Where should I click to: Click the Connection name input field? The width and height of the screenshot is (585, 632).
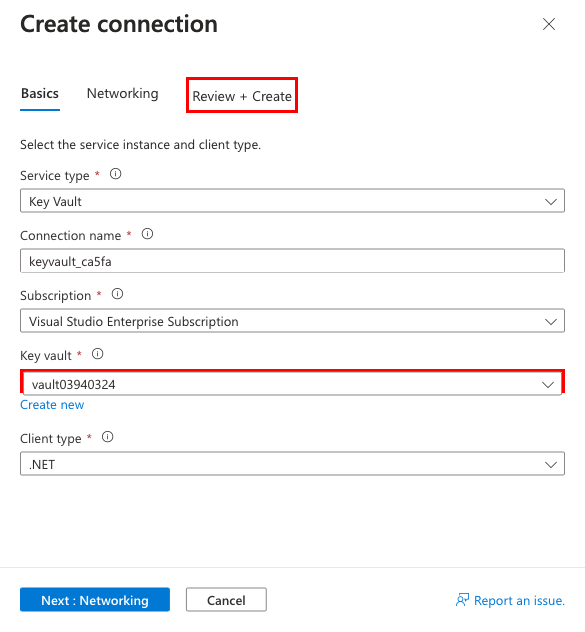(x=292, y=261)
